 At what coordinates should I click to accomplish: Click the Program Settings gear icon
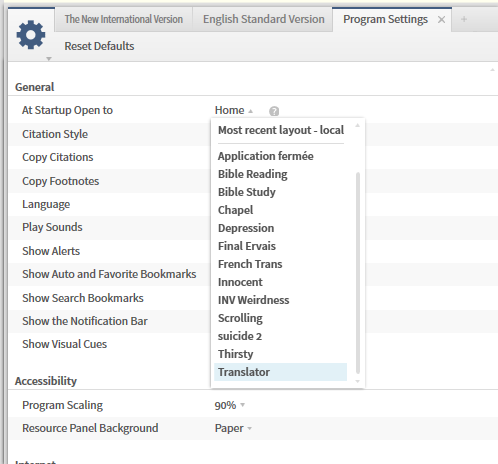[x=31, y=35]
